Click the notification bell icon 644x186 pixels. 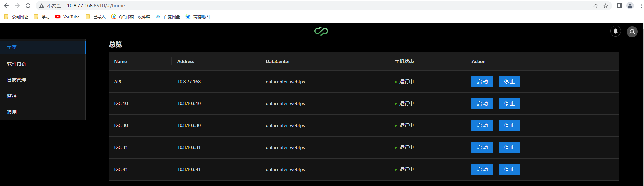[x=615, y=31]
